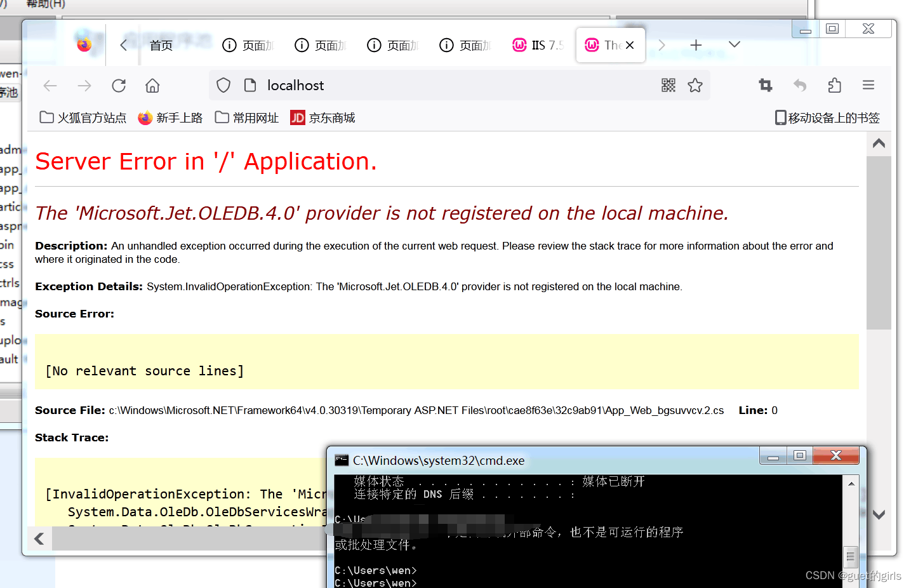Open the all-tabs list chevron

pyautogui.click(x=734, y=44)
